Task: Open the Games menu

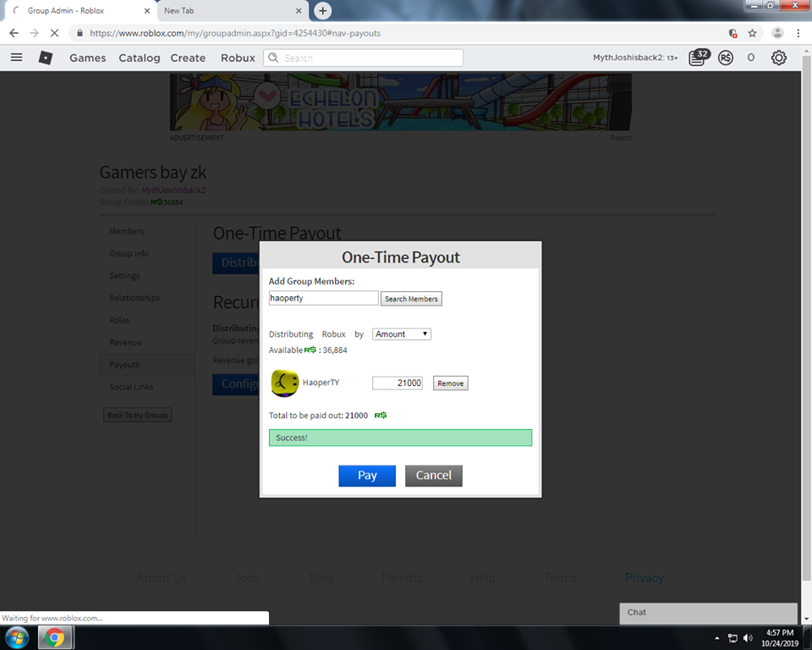Action: (x=87, y=58)
